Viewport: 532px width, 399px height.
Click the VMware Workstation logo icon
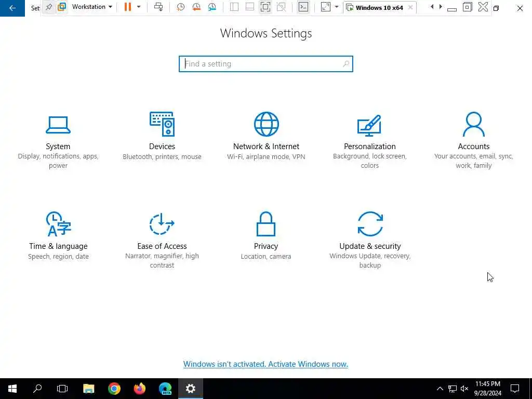click(x=62, y=7)
